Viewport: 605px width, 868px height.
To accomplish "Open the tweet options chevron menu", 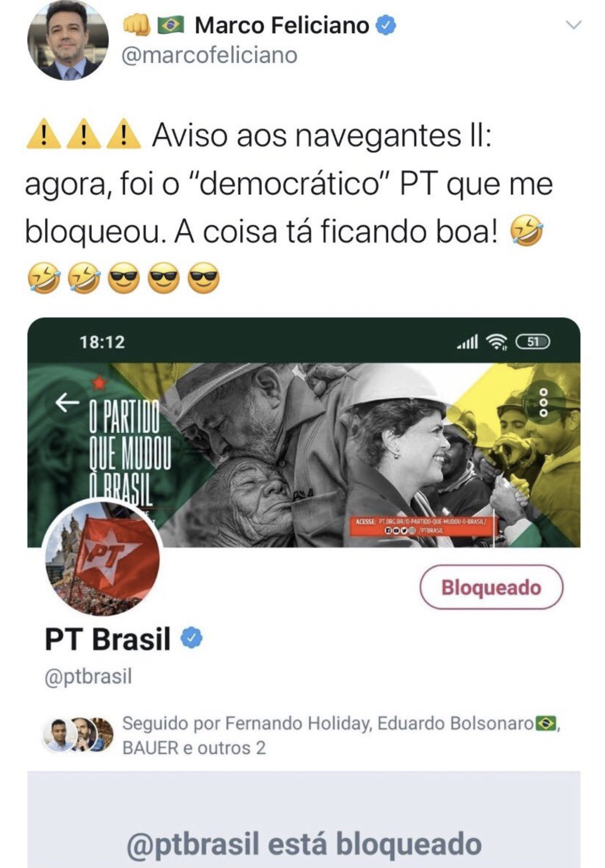I will [574, 25].
